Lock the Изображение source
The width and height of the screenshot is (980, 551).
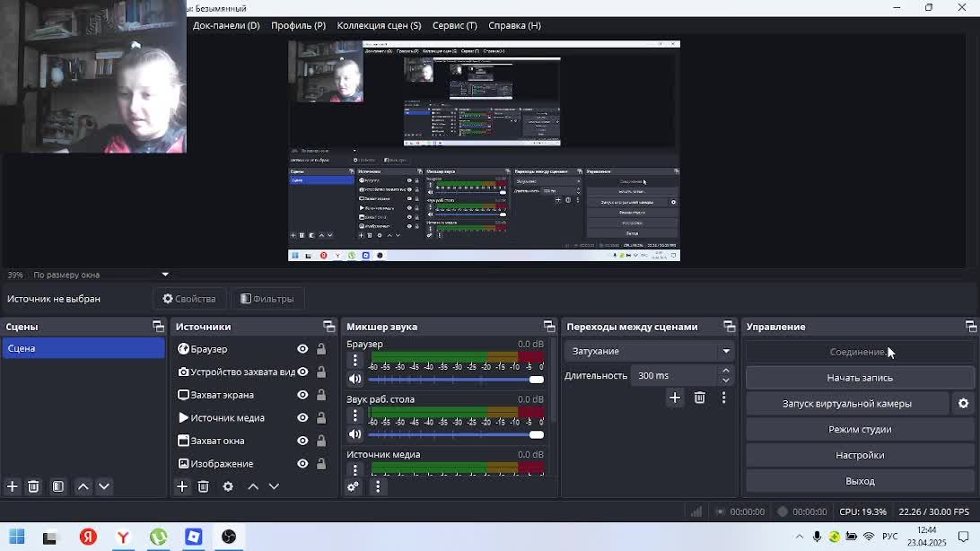click(321, 464)
